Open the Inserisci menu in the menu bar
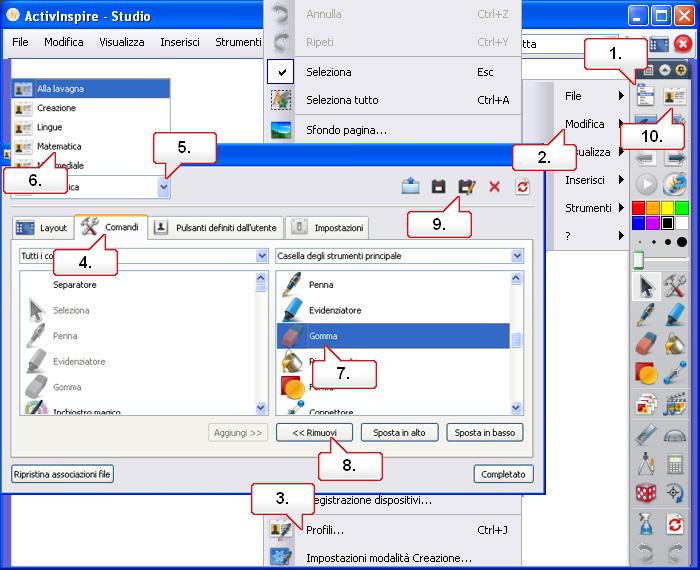Viewport: 700px width, 570px height. click(x=180, y=42)
